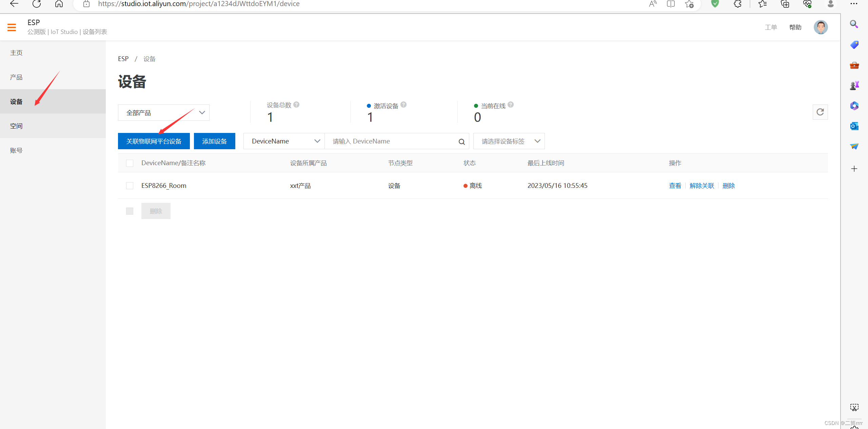
Task: Open the user avatar profile
Action: (x=821, y=27)
